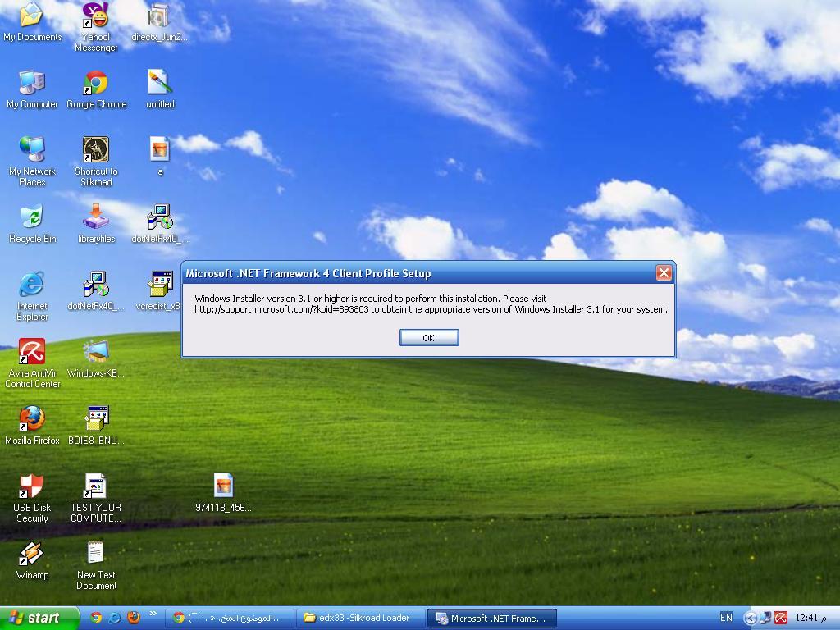Switch to Microsoft .NET Frame... taskbar item

pyautogui.click(x=491, y=619)
